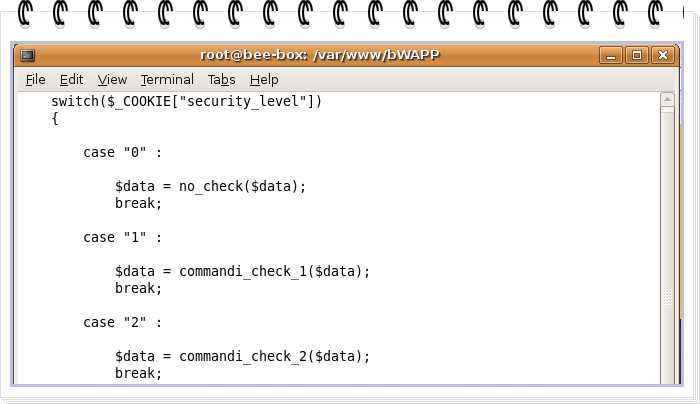Click the title text root@bee-box: /var/www/bWAPP
Screen dimensions: 700x404
[320, 55]
